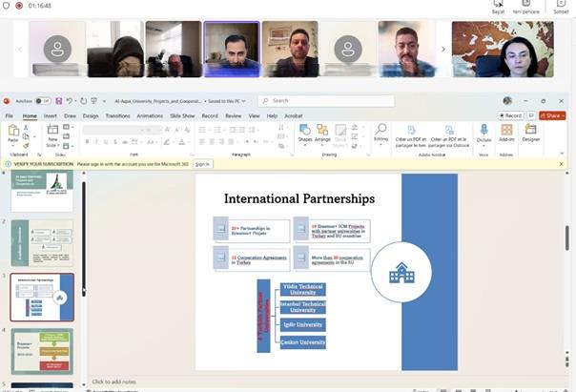
Task: Show next participants with right arrow
Action: coord(442,50)
